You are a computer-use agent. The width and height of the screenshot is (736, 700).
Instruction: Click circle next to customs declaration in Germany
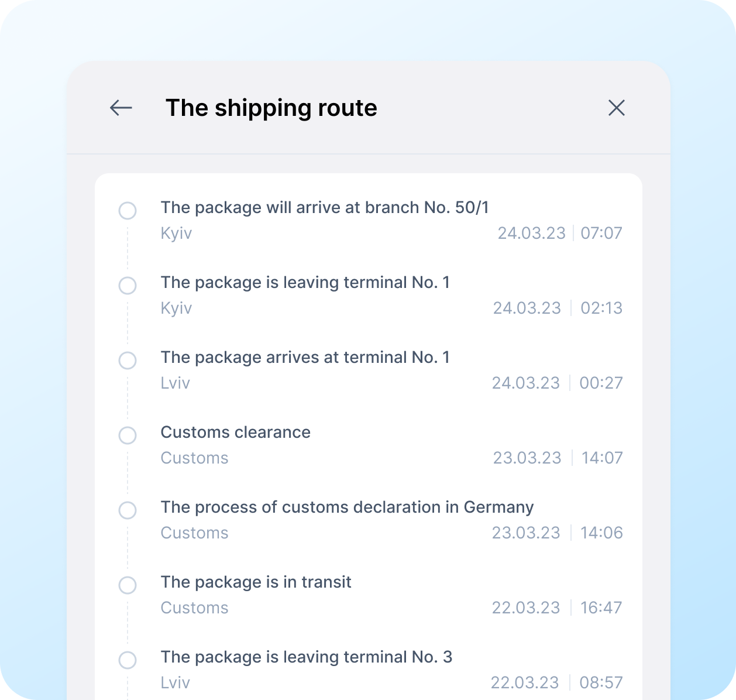tap(128, 510)
